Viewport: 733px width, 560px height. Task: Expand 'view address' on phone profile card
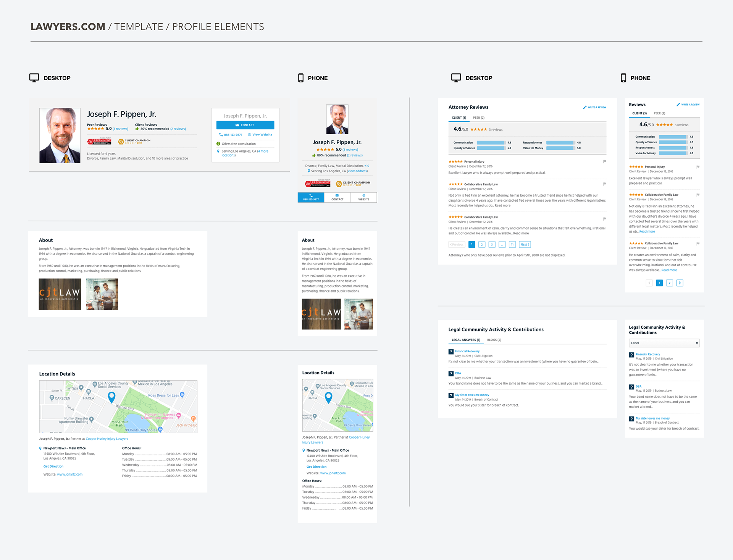click(x=357, y=171)
